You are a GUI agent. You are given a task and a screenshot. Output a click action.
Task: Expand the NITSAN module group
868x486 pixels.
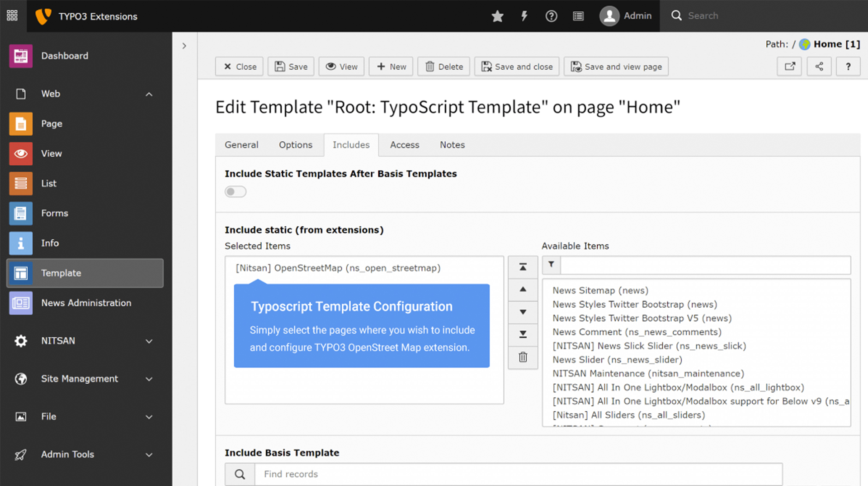(x=149, y=341)
